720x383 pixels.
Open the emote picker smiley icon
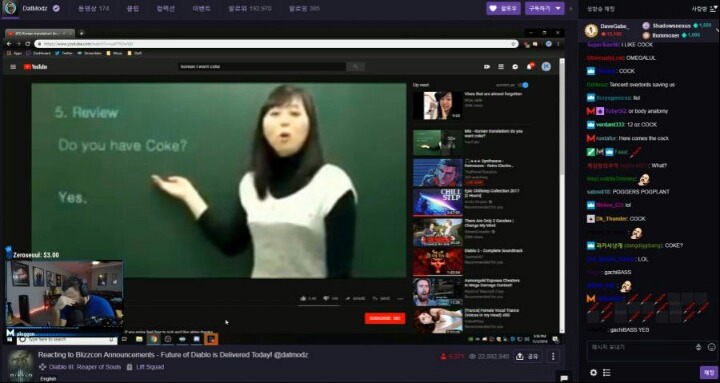pyautogui.click(x=711, y=347)
